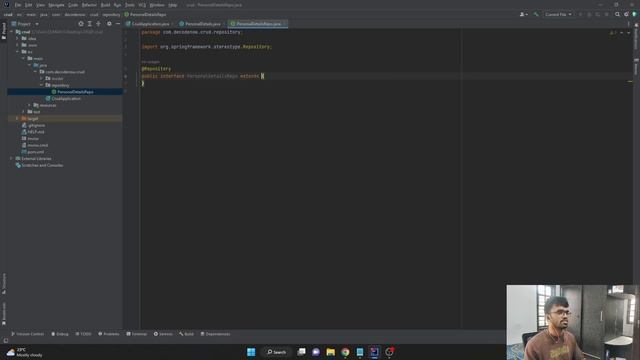Expand the .idea folder
640x360 pixels.
(x=18, y=38)
